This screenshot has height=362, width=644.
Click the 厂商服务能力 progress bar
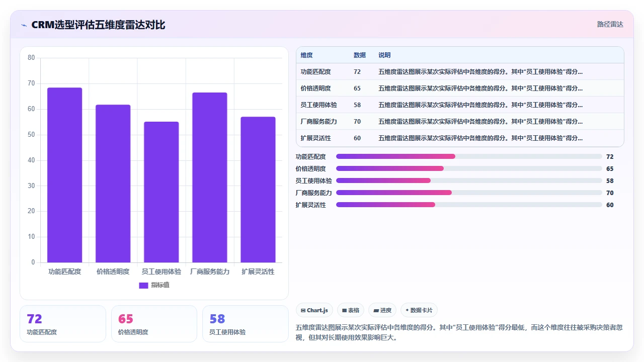pyautogui.click(x=469, y=193)
